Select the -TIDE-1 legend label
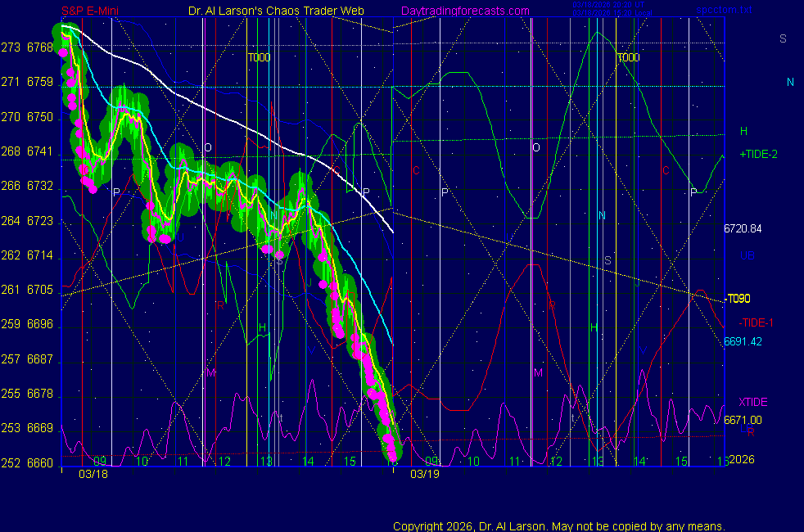Viewport: 804px width, 532px height. point(756,322)
